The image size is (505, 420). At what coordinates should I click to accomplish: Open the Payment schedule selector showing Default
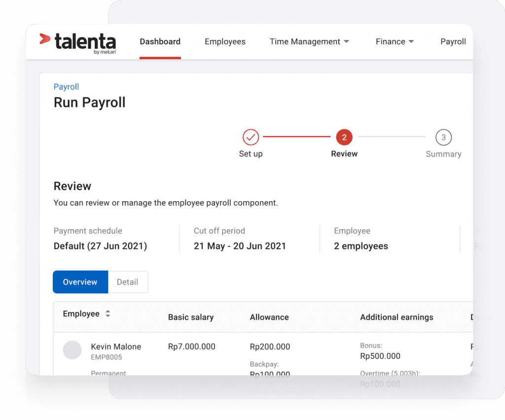100,246
